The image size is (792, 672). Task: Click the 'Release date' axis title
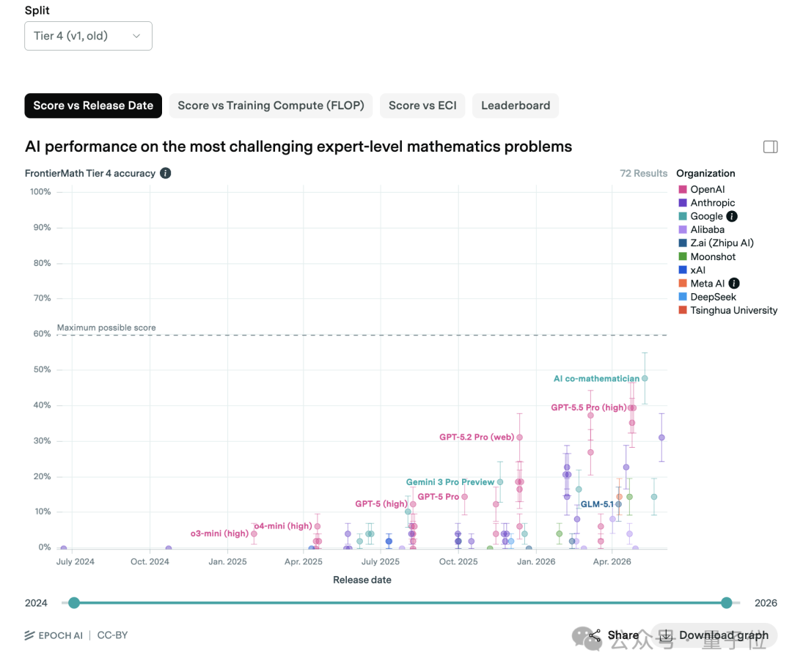[x=362, y=580]
